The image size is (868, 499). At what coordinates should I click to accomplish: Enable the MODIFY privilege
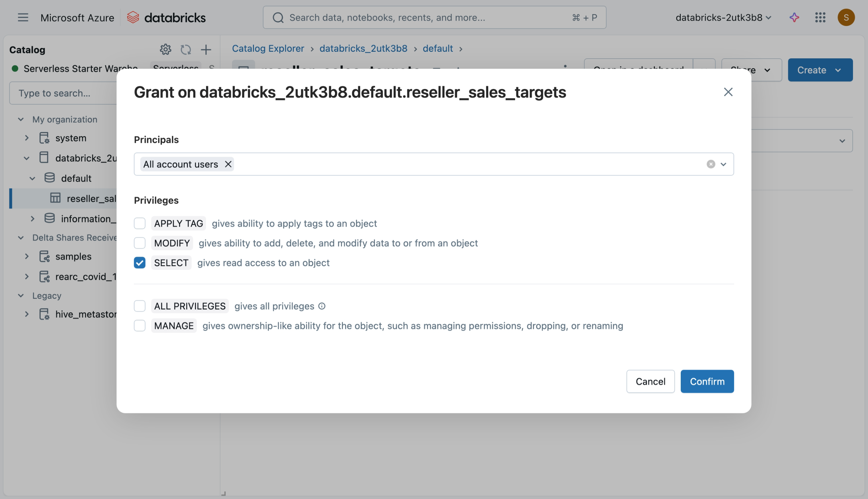coord(140,243)
